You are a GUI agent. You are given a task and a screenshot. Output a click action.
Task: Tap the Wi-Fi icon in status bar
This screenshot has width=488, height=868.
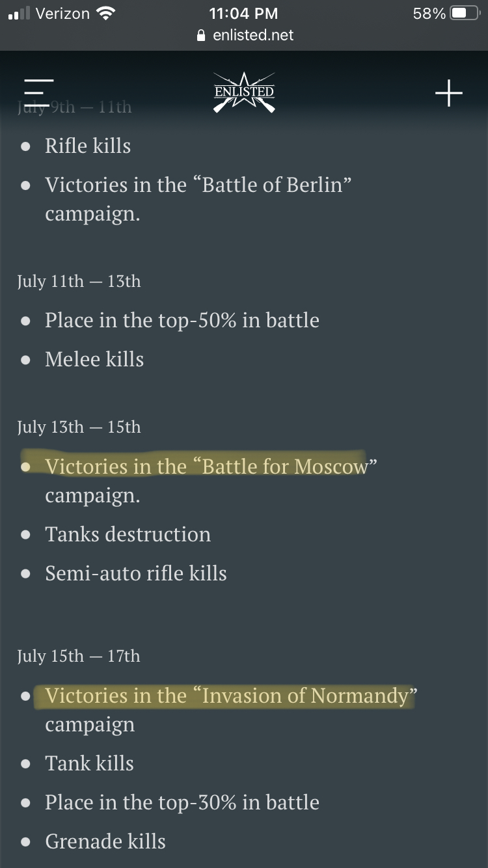104,14
